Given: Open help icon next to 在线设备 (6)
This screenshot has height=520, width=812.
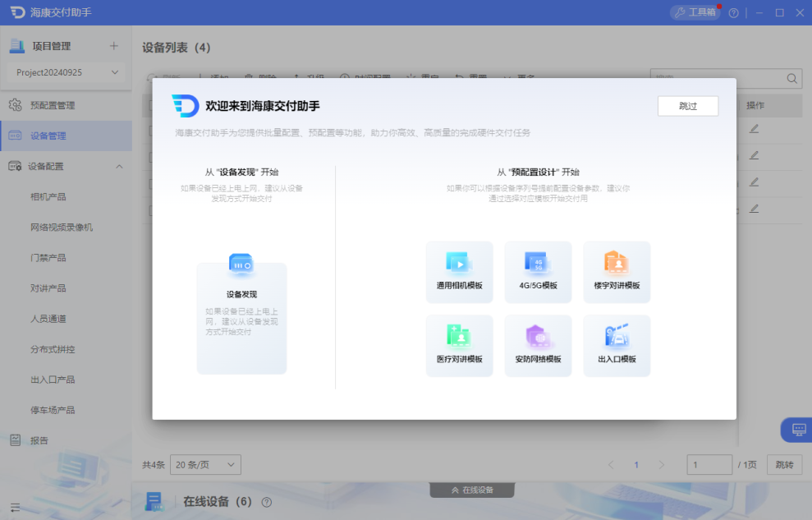Looking at the screenshot, I should coord(266,502).
